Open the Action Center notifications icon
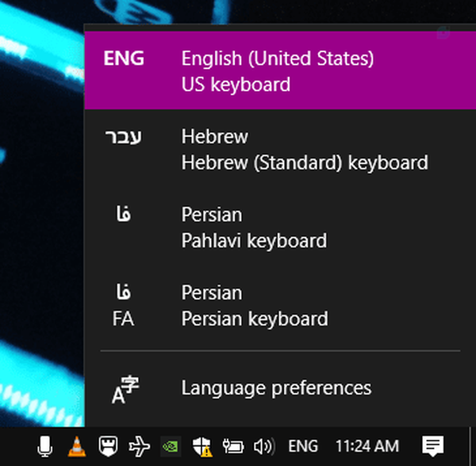This screenshot has height=466, width=476. 433,446
